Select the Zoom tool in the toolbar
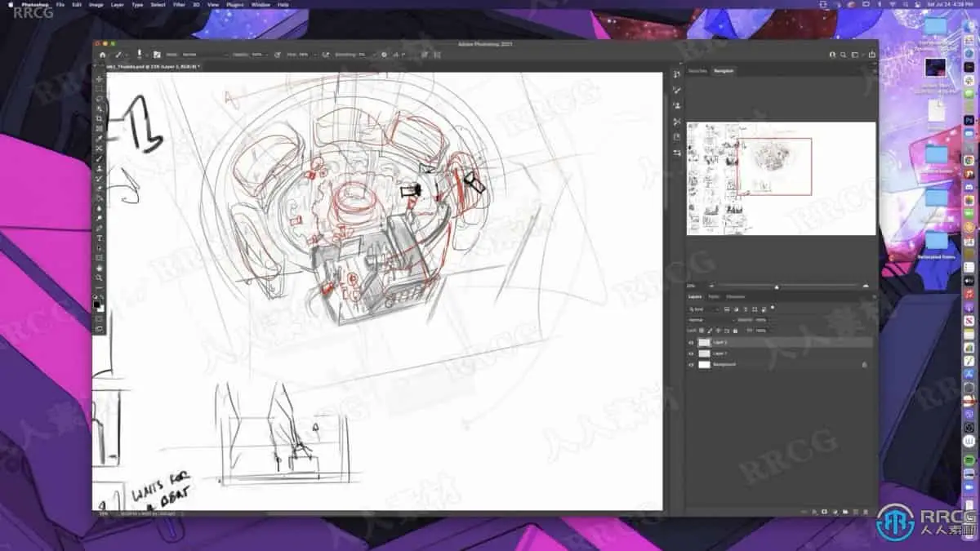980x551 pixels. (x=100, y=278)
